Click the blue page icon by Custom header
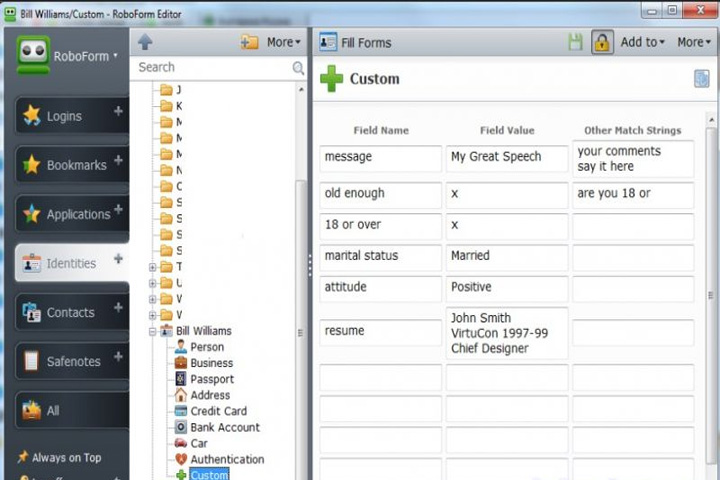The height and width of the screenshot is (480, 720). click(x=701, y=79)
